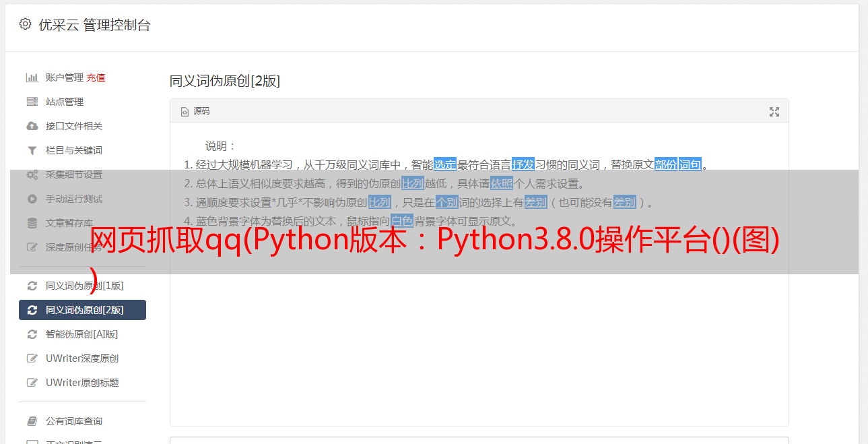Click the cloud upload icon for 接口文件相关
The height and width of the screenshot is (444, 868).
(x=32, y=126)
